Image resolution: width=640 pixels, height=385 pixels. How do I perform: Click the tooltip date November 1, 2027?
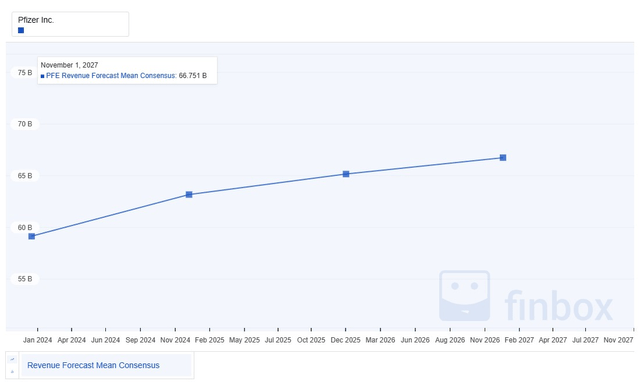[69, 65]
